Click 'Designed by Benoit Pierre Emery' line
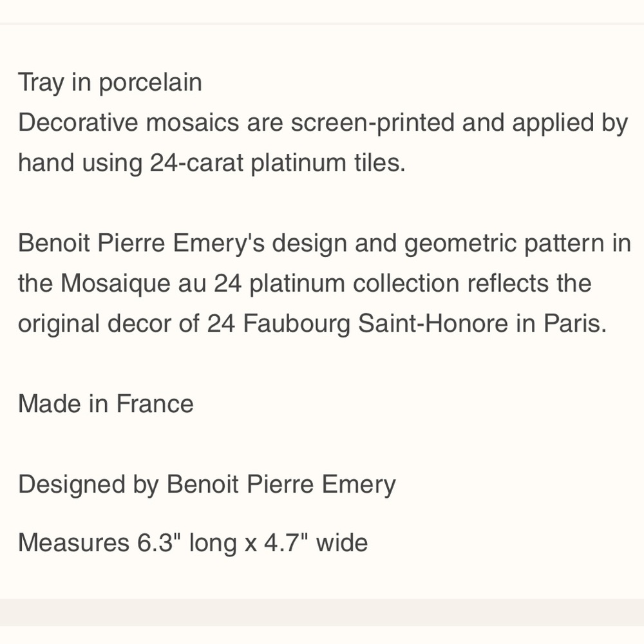The width and height of the screenshot is (644, 644). click(x=207, y=484)
